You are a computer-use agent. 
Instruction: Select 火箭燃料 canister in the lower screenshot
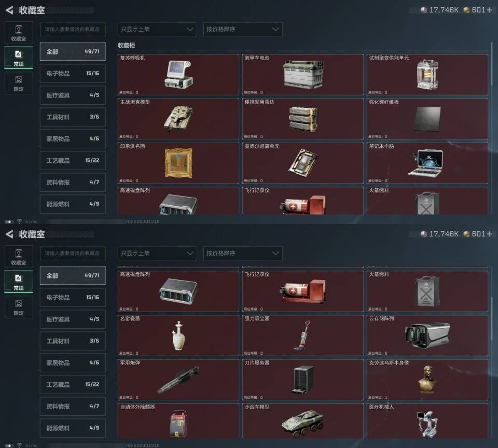coord(427,291)
